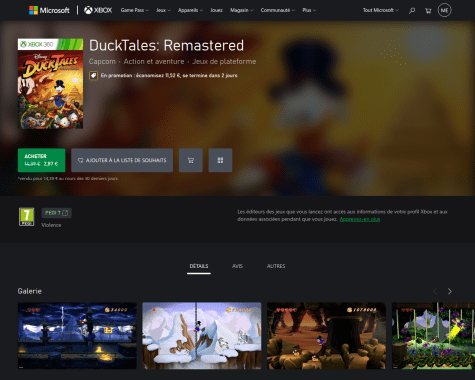Open the PEGI 7 external link
Image resolution: width=475 pixels, height=380 pixels.
coord(56,213)
